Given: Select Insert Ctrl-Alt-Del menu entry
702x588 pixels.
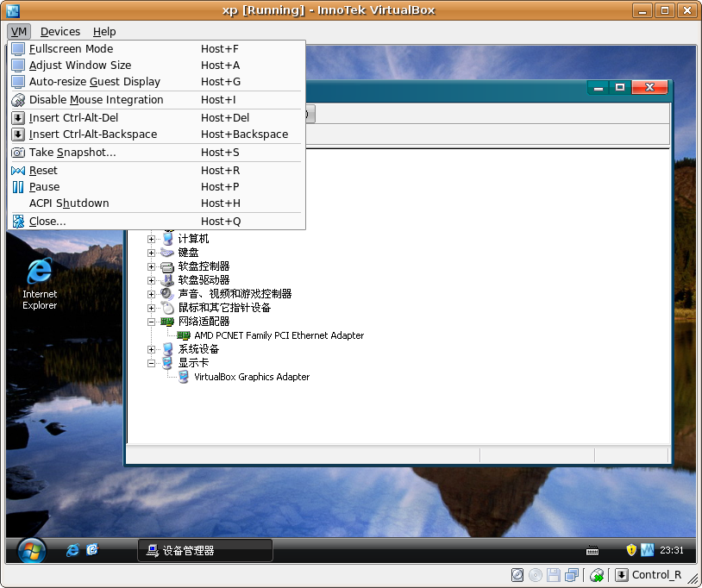Looking at the screenshot, I should (x=156, y=118).
